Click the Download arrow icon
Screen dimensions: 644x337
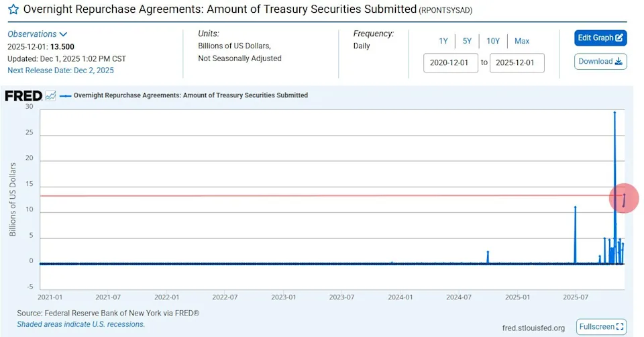click(x=619, y=62)
